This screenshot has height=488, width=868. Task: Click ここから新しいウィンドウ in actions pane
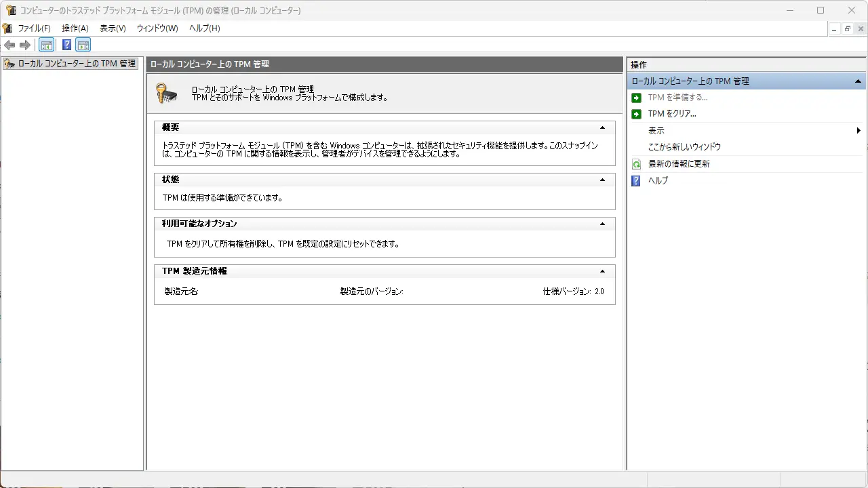684,147
